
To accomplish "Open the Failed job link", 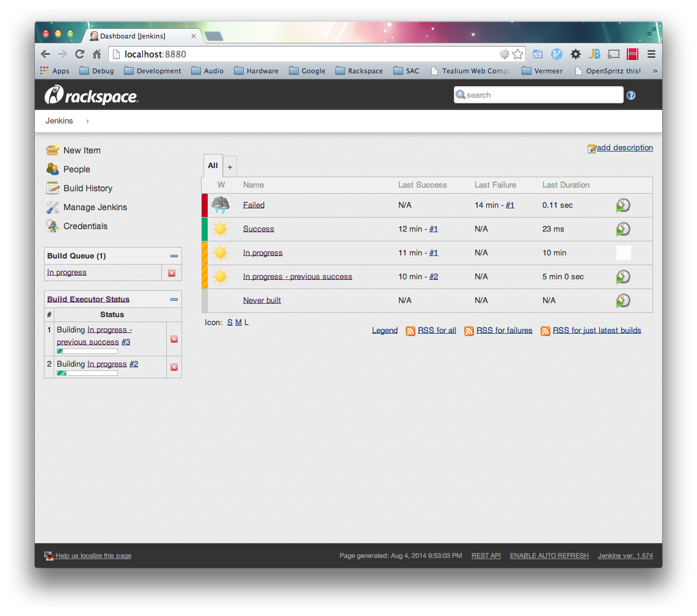I will tap(254, 205).
